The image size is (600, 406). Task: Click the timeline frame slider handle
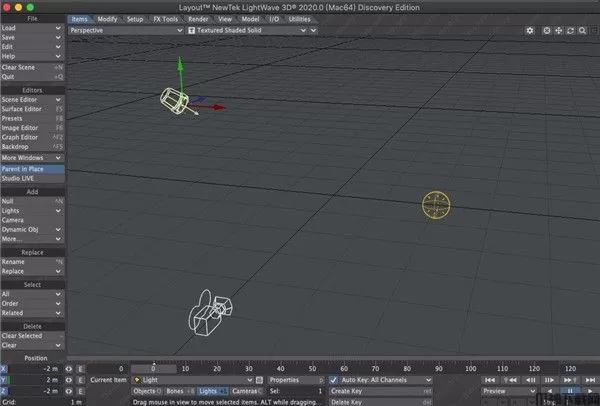coord(153,369)
